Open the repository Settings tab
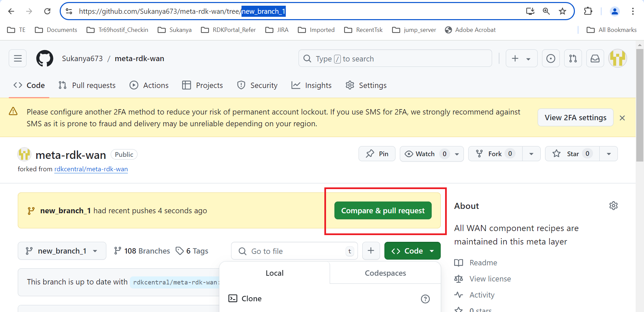Image resolution: width=644 pixels, height=312 pixels. pos(366,85)
